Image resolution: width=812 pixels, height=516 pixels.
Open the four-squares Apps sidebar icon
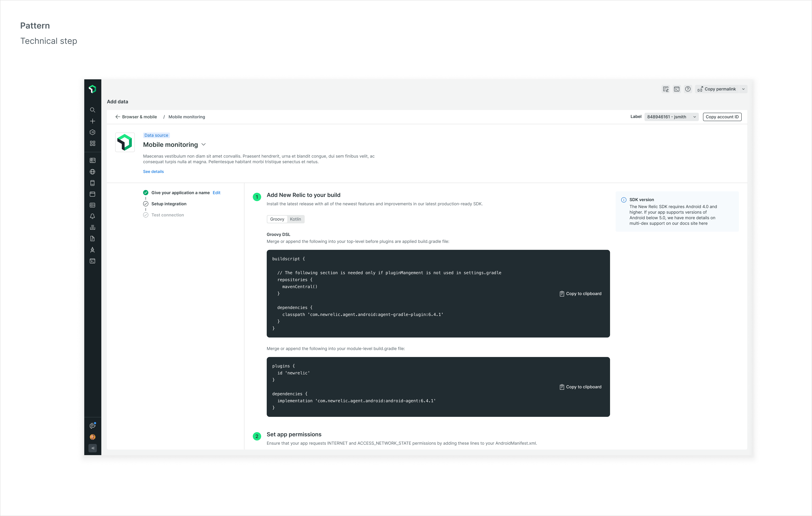pyautogui.click(x=92, y=143)
